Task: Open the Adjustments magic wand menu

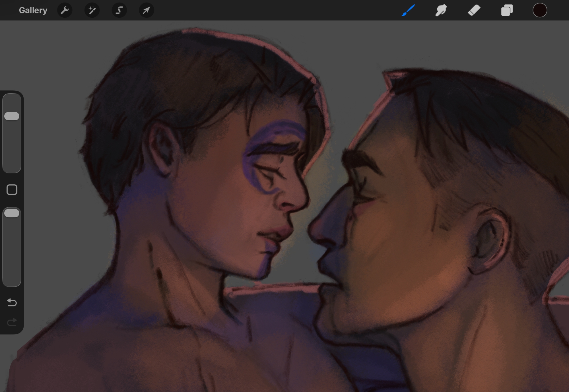Action: pyautogui.click(x=92, y=11)
